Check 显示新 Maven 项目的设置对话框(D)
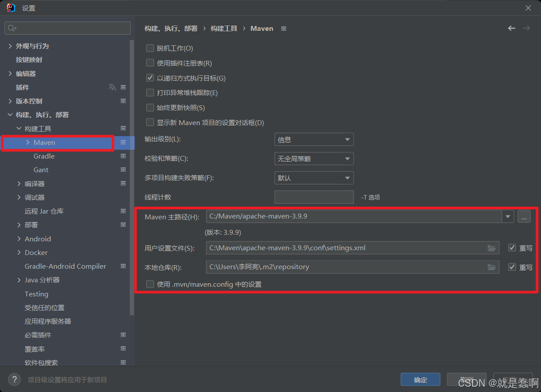This screenshot has height=392, width=541. tap(150, 122)
